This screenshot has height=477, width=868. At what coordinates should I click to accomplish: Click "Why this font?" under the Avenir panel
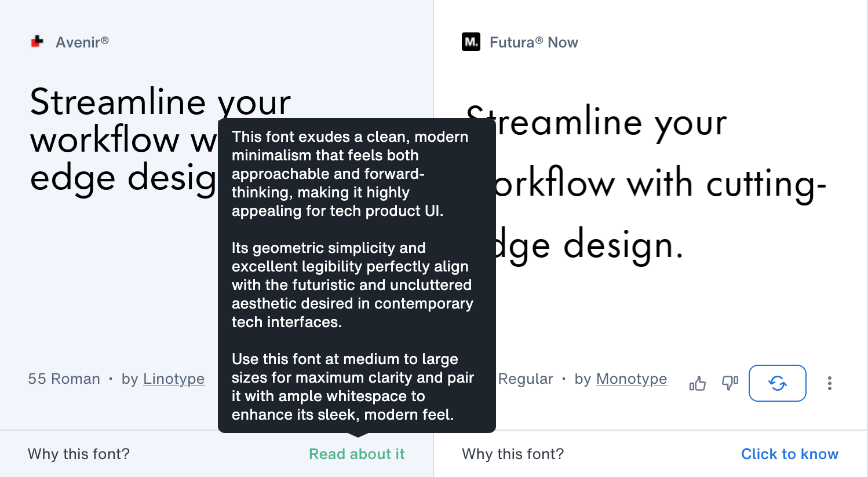coord(78,454)
